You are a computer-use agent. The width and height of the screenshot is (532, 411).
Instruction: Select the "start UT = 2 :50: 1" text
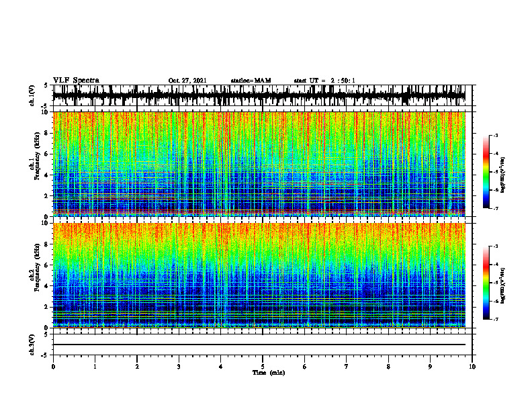(x=324, y=81)
